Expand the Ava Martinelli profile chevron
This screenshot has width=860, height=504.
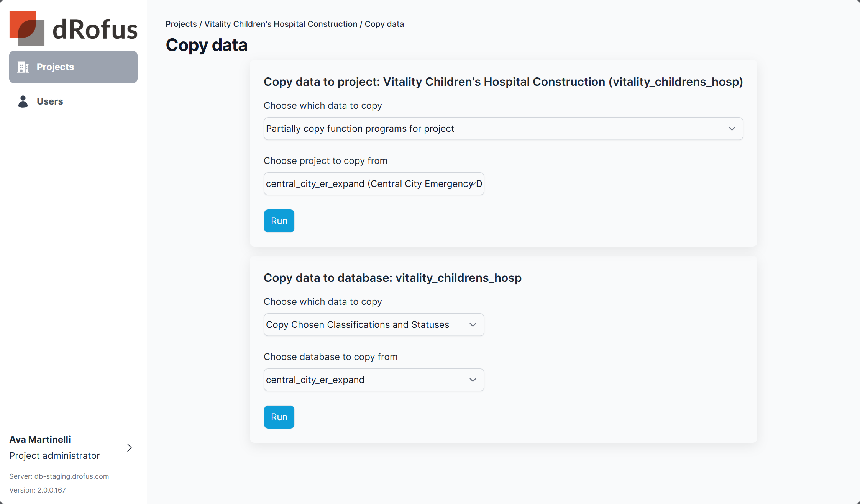130,448
